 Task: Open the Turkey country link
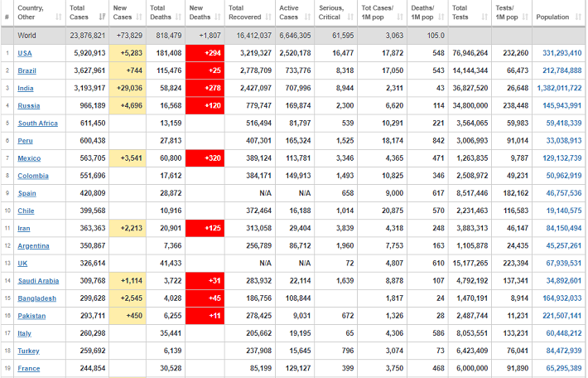[x=28, y=351]
